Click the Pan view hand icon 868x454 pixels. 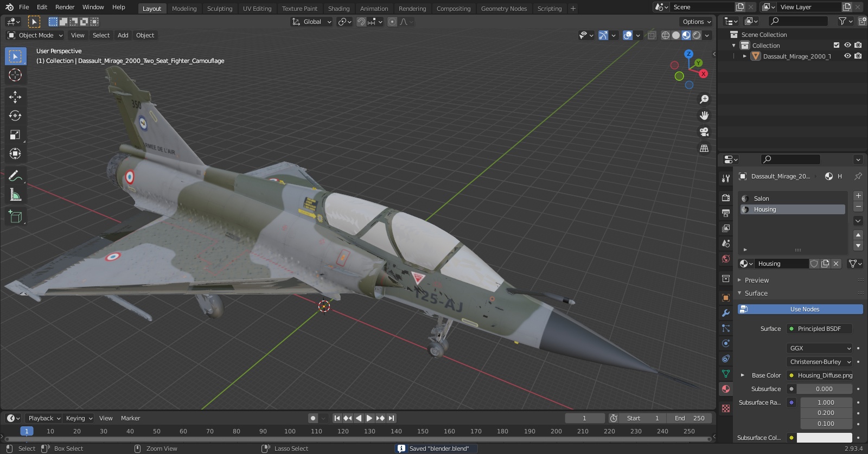704,116
